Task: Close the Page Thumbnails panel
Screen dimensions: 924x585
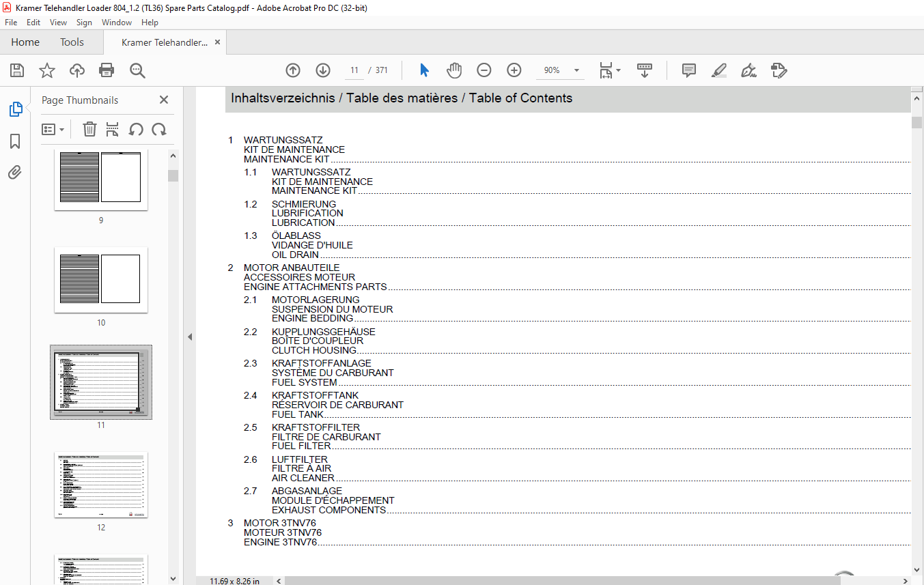Action: click(164, 100)
